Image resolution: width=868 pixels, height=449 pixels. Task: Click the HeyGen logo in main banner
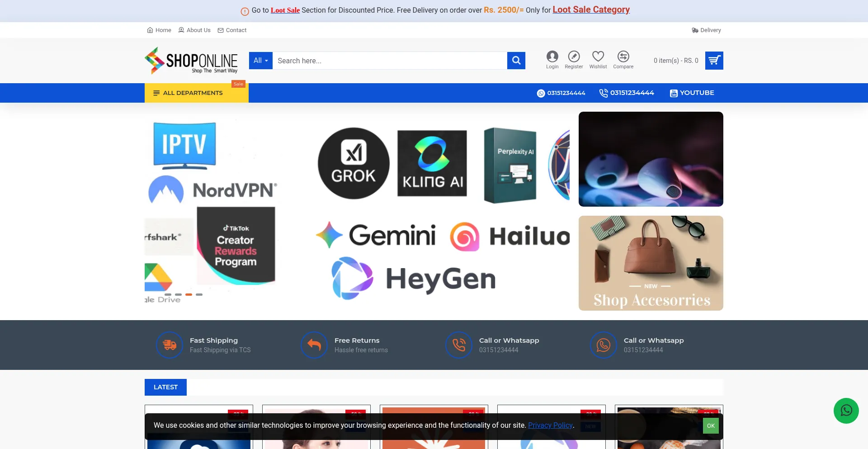(414, 279)
